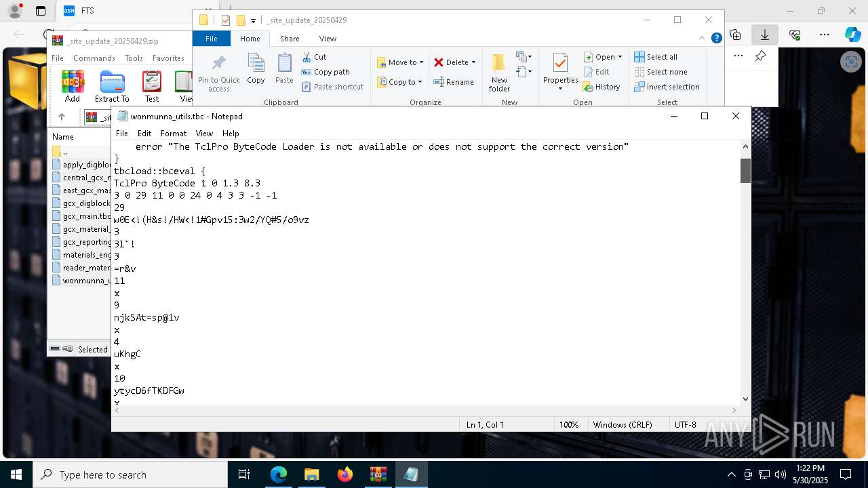Open Firefox from taskbar
The image size is (868, 488).
(345, 474)
